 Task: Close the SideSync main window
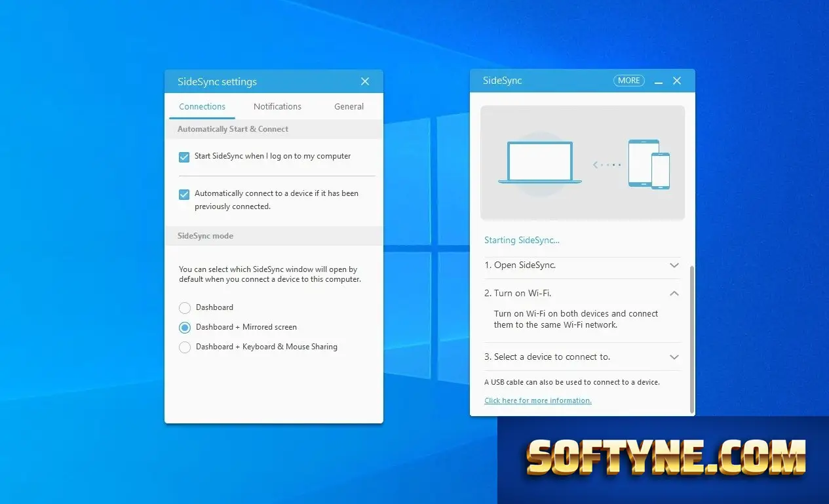[677, 81]
